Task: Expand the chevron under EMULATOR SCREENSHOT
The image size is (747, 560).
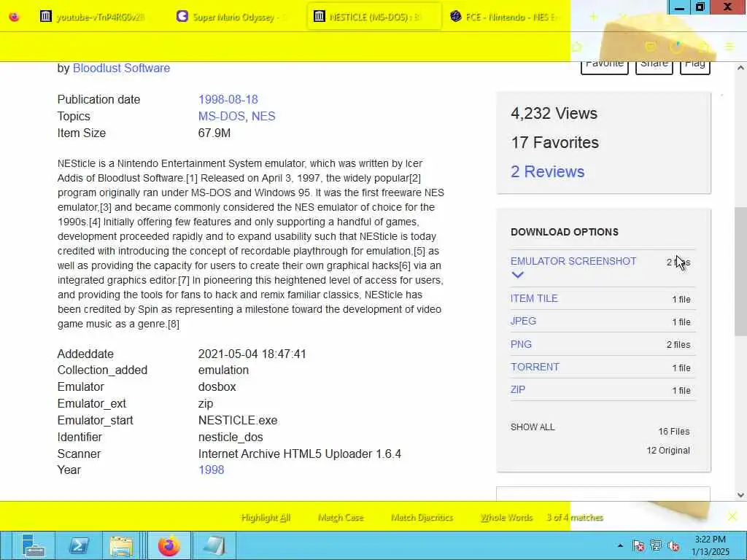Action: click(517, 275)
